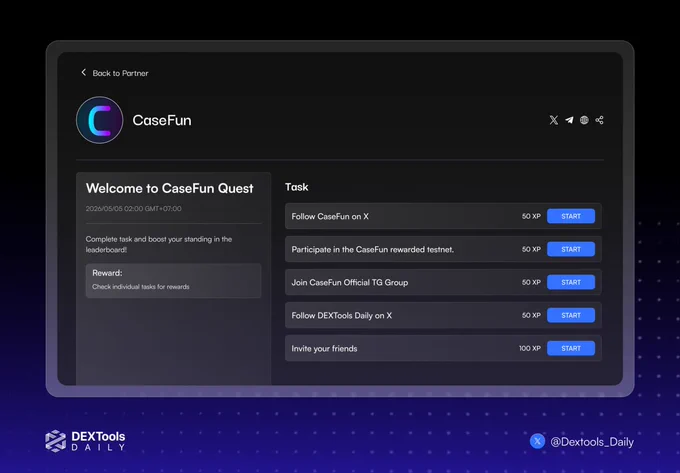The image size is (680, 473).
Task: Click the blue X icon near @Dextools_Daily
Action: (x=537, y=441)
